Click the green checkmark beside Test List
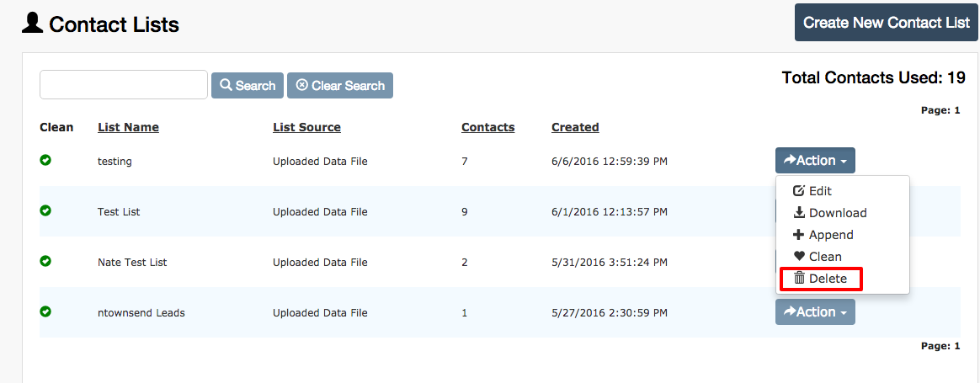 (x=45, y=211)
